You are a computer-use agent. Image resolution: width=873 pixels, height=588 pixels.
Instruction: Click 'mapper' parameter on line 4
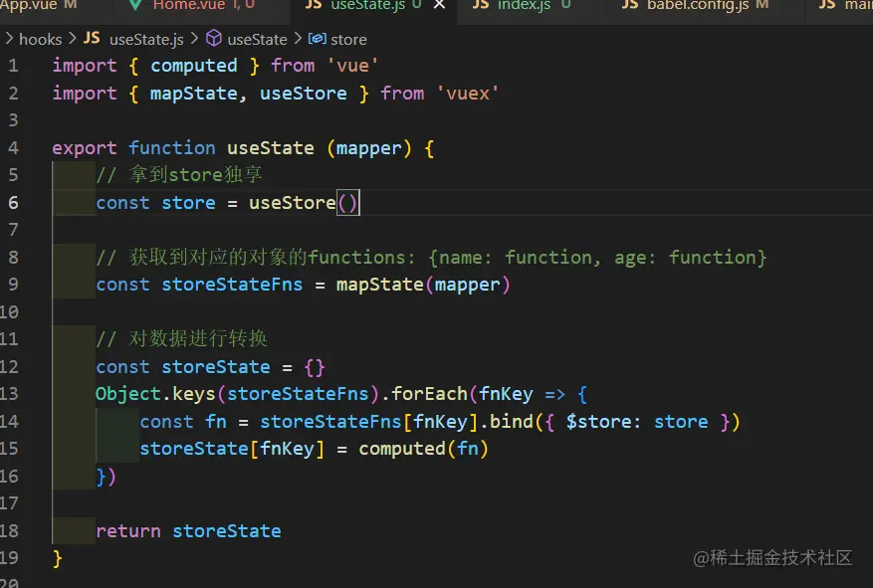click(x=368, y=148)
